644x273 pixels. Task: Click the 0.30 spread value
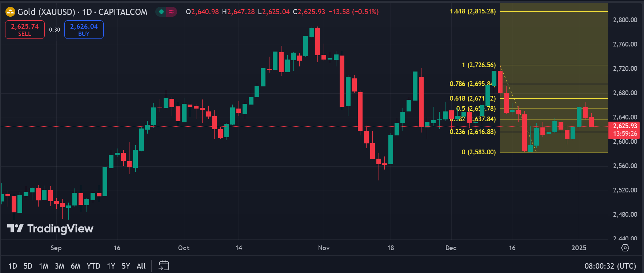tap(55, 30)
